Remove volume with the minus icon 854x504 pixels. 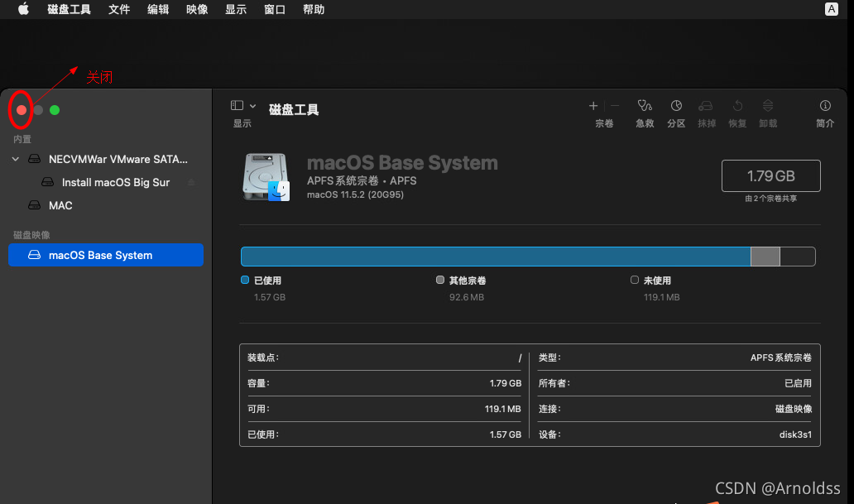tap(615, 106)
